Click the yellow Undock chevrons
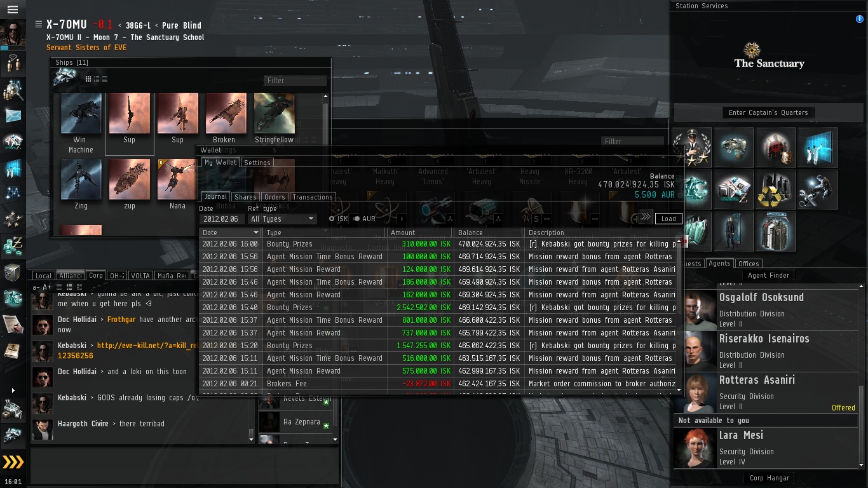This screenshot has height=488, width=868. pos(13,462)
